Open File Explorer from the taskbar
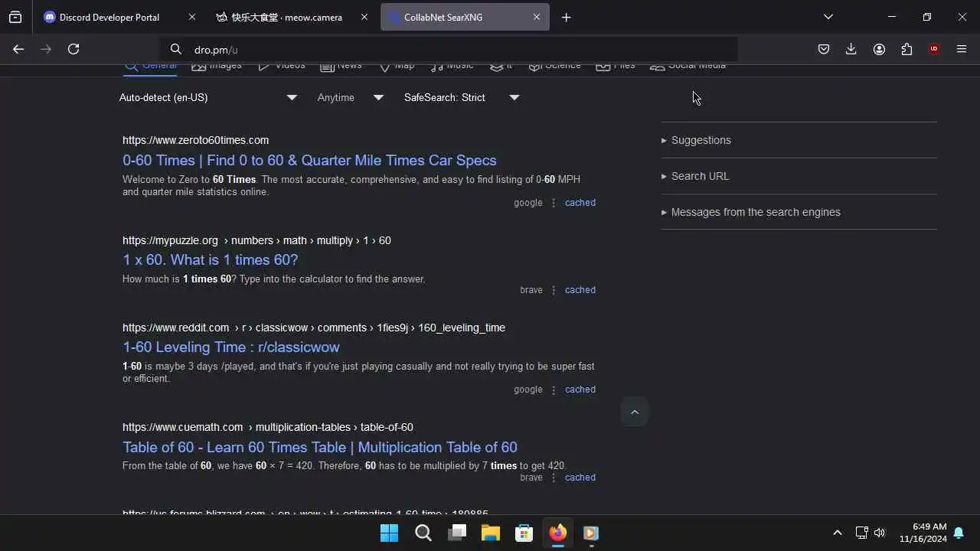 pos(490,533)
